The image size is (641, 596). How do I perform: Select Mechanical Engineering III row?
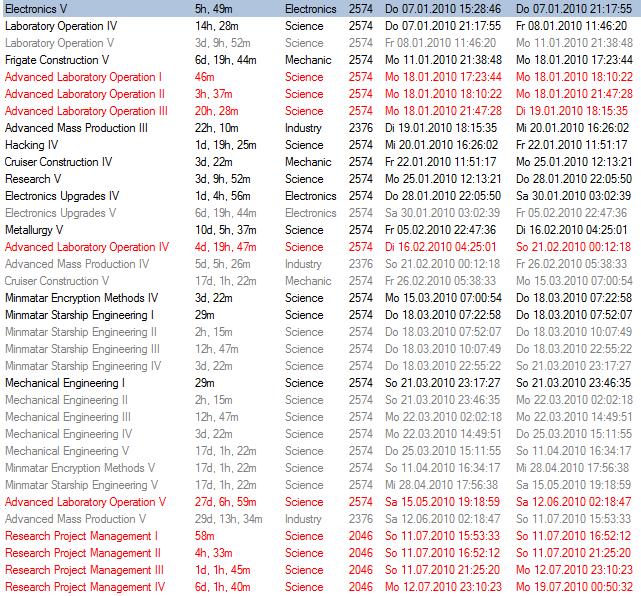click(322, 417)
